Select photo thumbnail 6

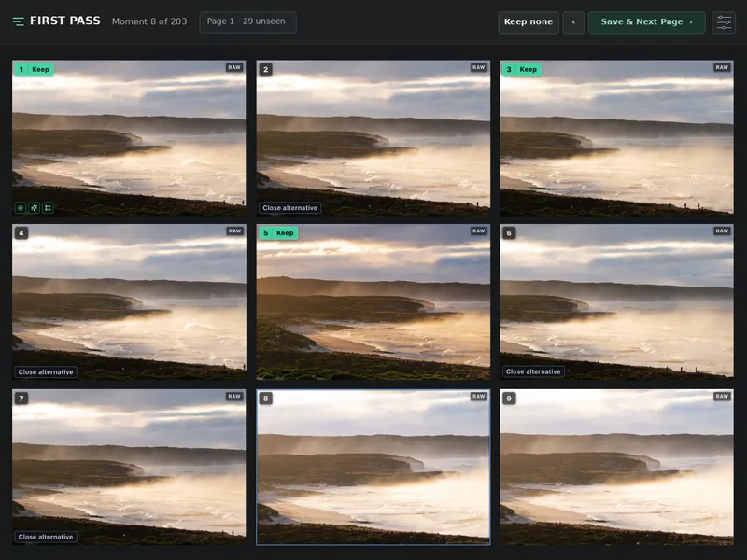pos(617,301)
